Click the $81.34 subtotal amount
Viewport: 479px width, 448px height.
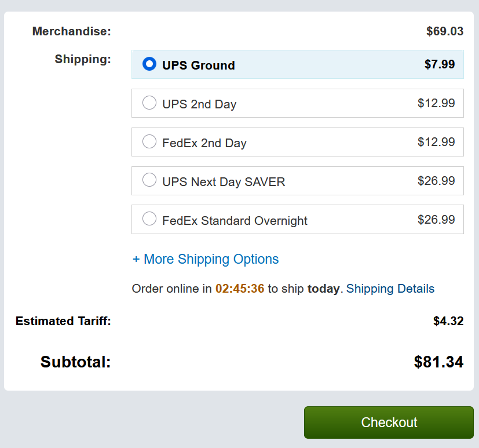tap(438, 362)
